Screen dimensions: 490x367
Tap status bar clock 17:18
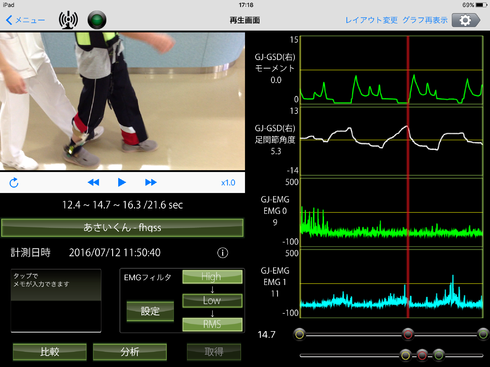point(246,5)
